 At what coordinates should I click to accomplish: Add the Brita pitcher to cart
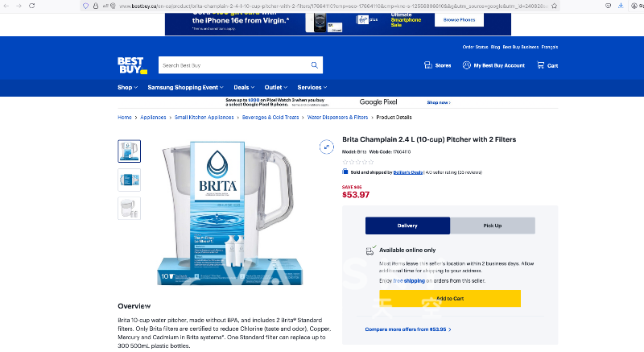450,299
